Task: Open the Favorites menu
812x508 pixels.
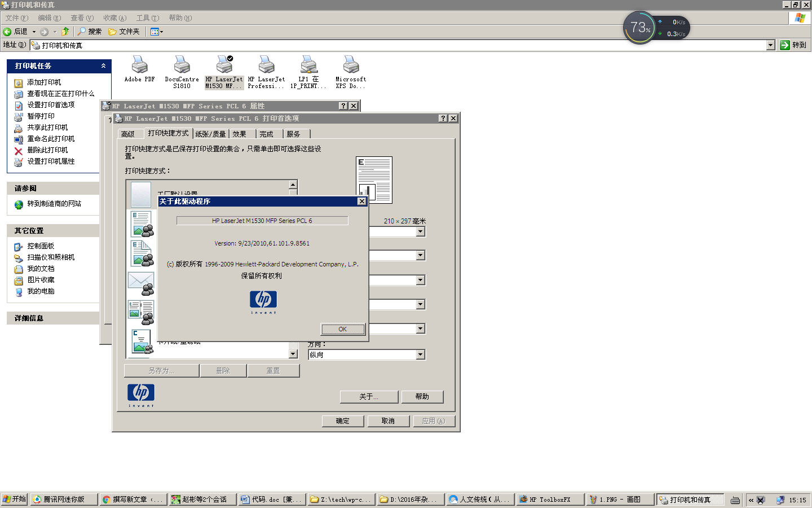Action: [114, 18]
